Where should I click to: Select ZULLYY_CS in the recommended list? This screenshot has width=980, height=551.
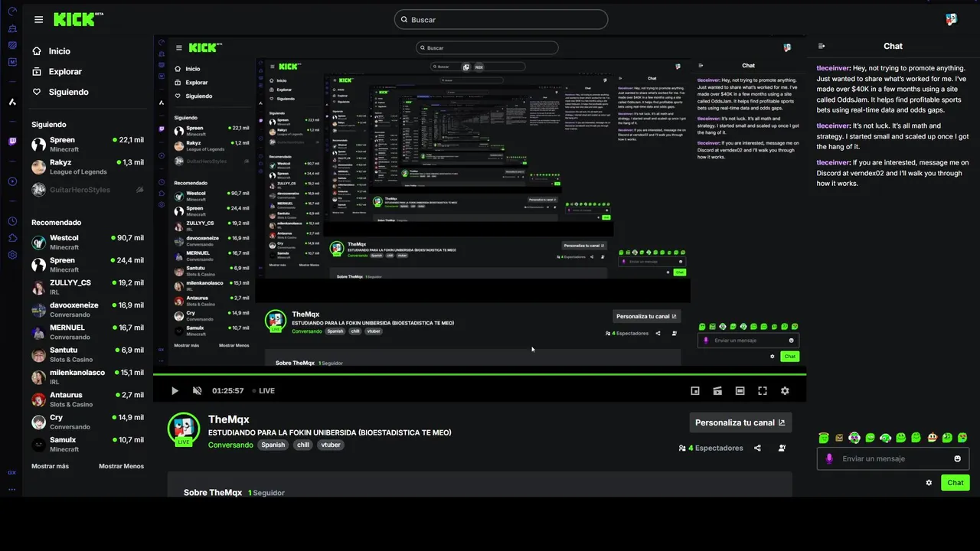point(87,287)
